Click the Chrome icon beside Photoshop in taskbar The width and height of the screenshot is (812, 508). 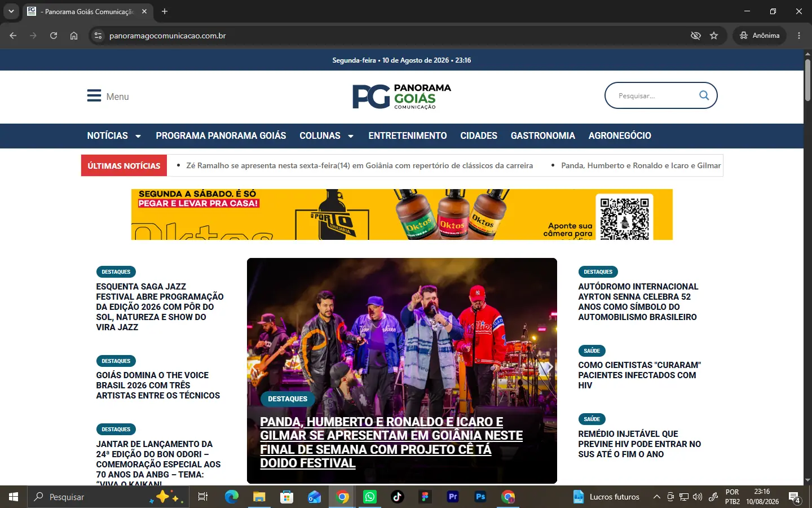[x=508, y=497]
